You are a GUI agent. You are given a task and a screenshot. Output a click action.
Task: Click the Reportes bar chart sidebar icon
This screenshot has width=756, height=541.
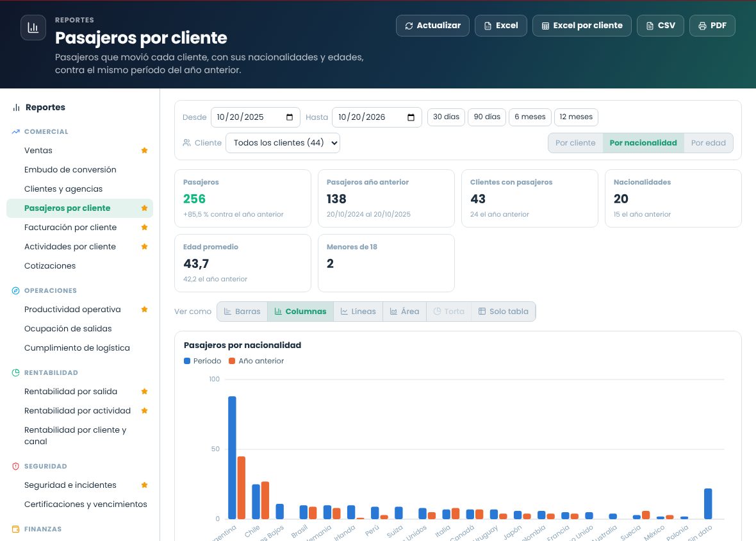tap(17, 108)
